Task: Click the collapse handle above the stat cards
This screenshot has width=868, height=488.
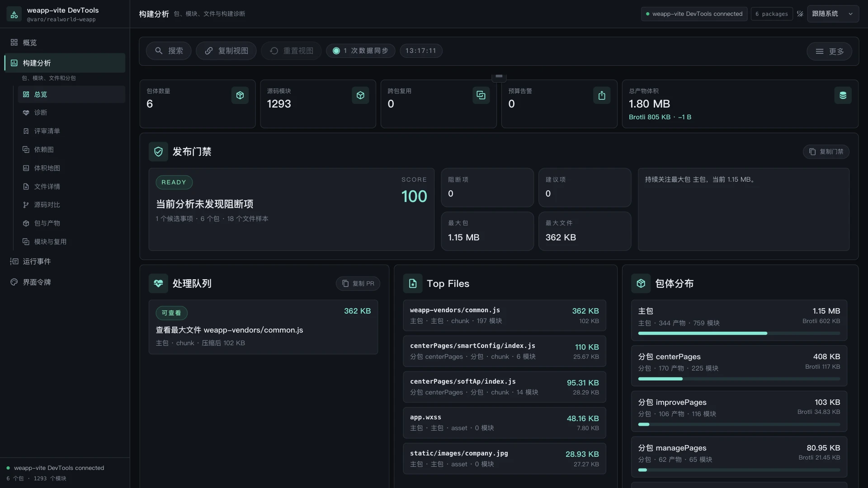Action: pyautogui.click(x=499, y=76)
